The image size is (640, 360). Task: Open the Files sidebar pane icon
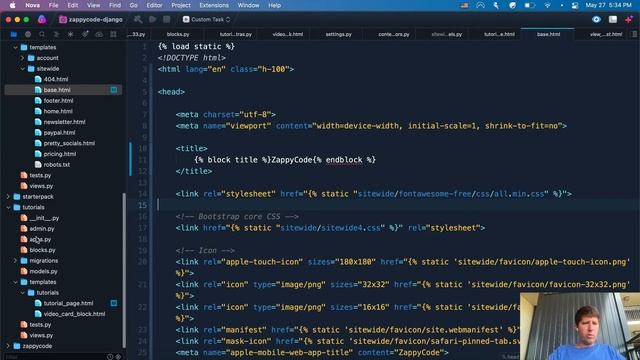coord(13,34)
